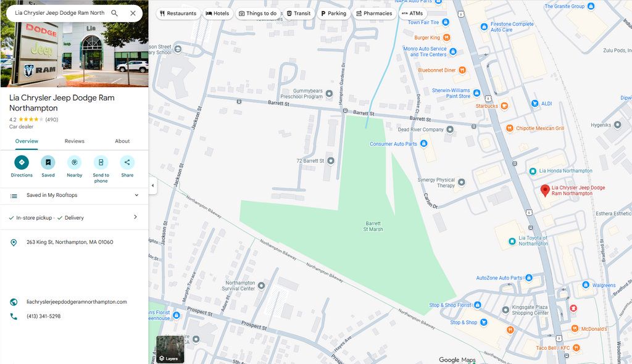Click Monro Auto Service marker

(x=452, y=52)
